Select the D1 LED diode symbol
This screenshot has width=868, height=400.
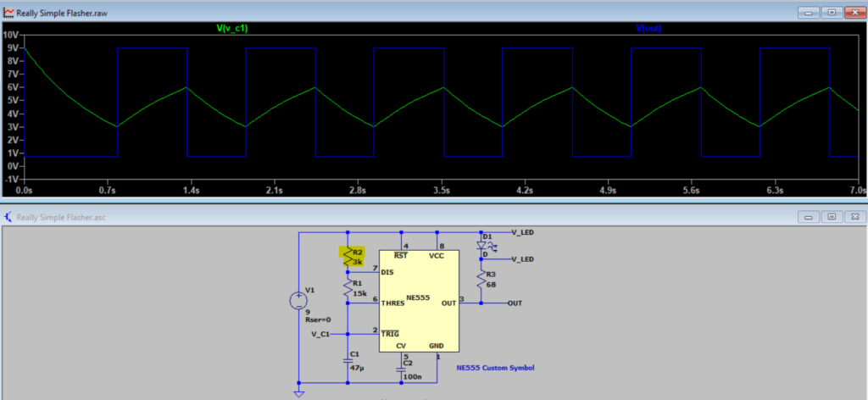click(x=481, y=246)
